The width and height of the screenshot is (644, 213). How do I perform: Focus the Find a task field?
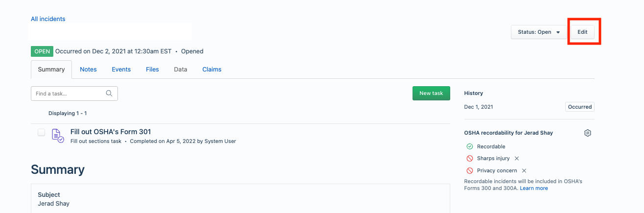pyautogui.click(x=74, y=94)
